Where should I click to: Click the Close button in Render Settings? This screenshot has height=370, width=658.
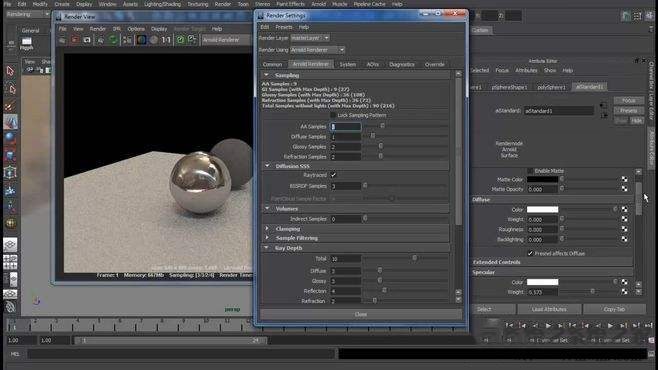361,314
